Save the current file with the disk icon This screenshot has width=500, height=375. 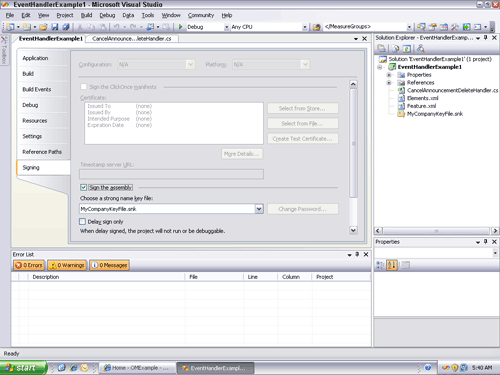pos(55,27)
